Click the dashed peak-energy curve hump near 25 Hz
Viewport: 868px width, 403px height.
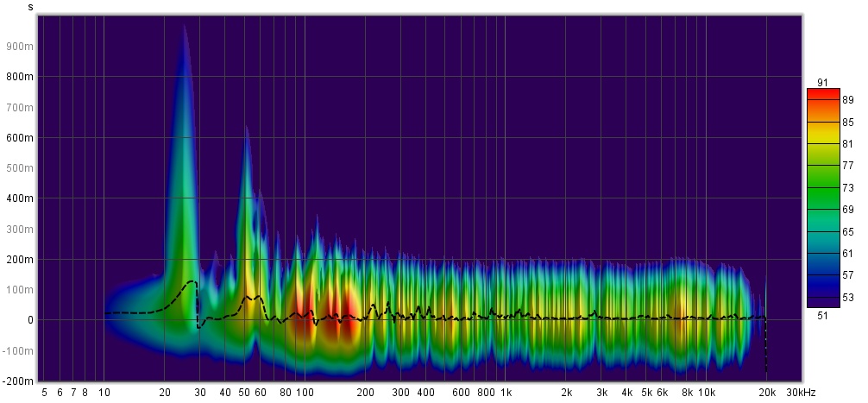coord(190,282)
